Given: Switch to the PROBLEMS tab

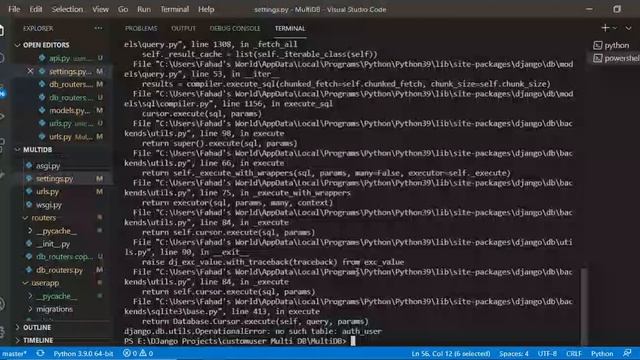Looking at the screenshot, I should tap(141, 29).
